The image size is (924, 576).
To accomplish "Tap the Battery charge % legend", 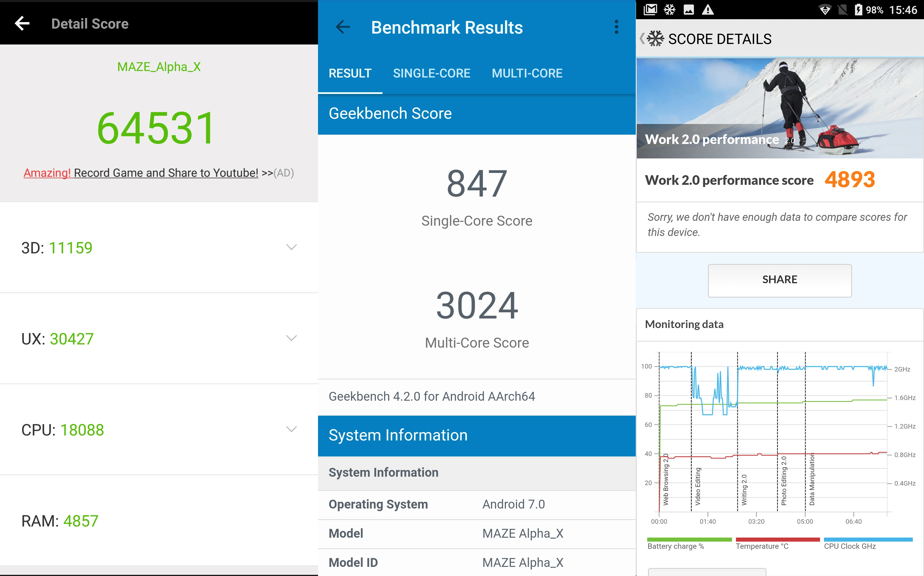I will pyautogui.click(x=689, y=544).
